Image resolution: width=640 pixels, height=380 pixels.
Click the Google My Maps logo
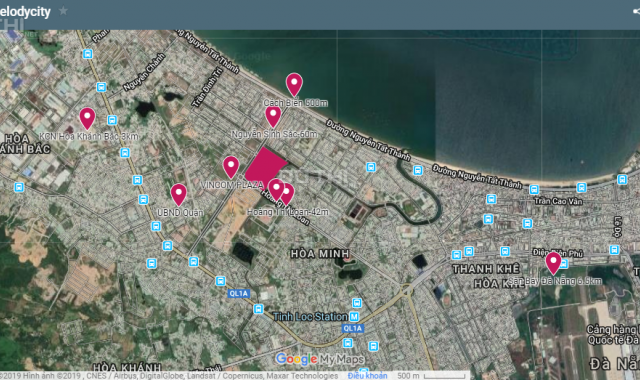320,359
